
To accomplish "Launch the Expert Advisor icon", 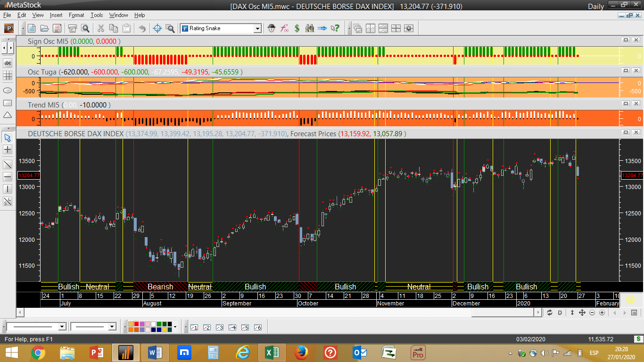I will coord(272,28).
